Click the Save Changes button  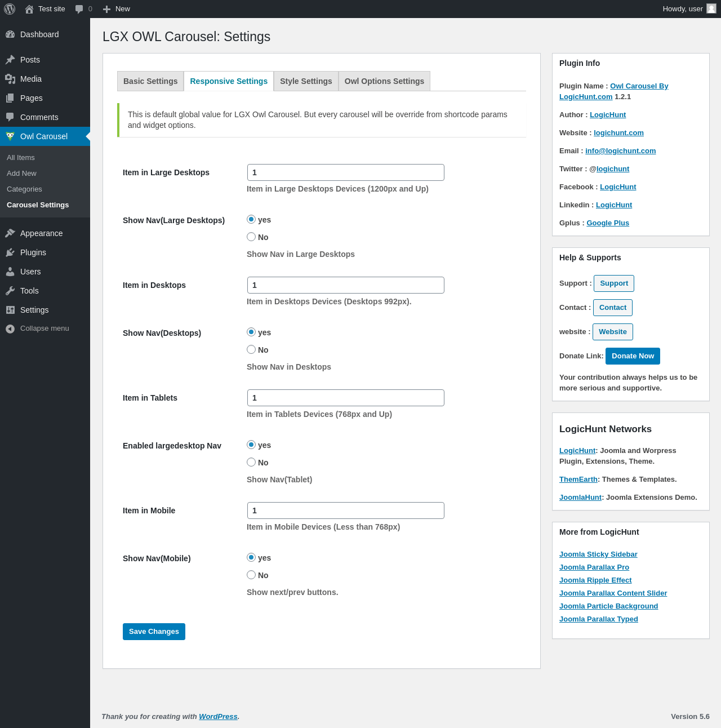click(154, 632)
